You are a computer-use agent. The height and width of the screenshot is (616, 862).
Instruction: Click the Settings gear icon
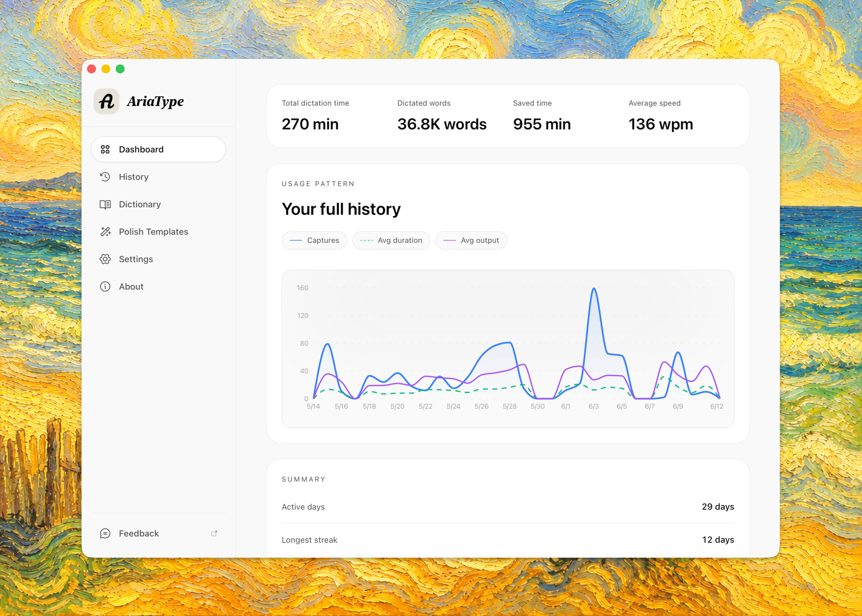105,259
